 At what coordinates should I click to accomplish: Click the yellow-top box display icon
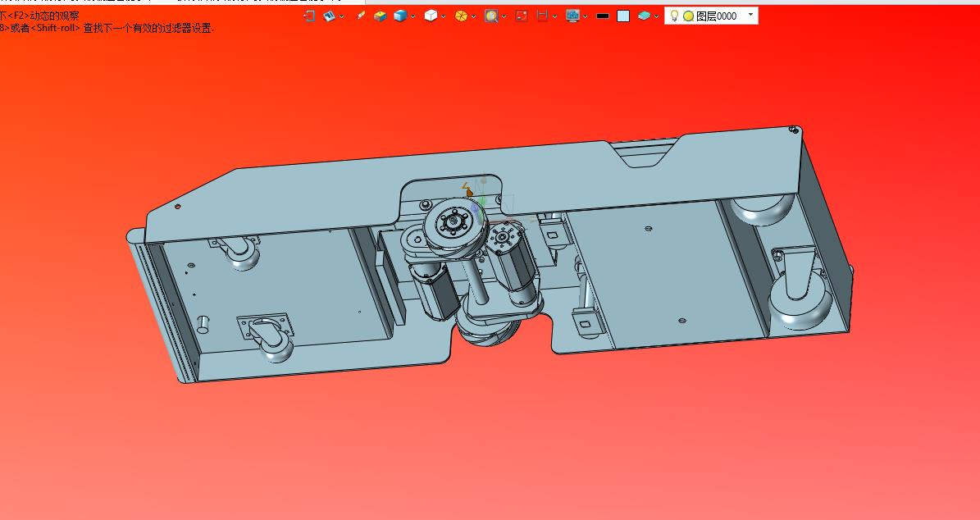[380, 16]
